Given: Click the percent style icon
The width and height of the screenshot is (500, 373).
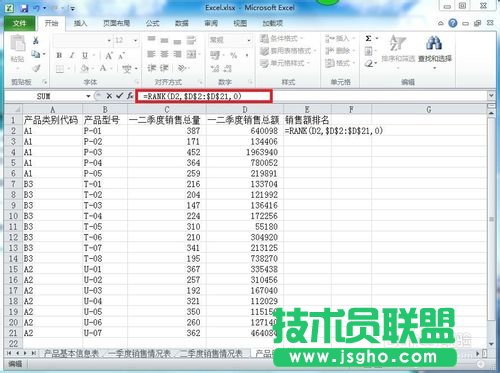Looking at the screenshot, I should click(233, 55).
